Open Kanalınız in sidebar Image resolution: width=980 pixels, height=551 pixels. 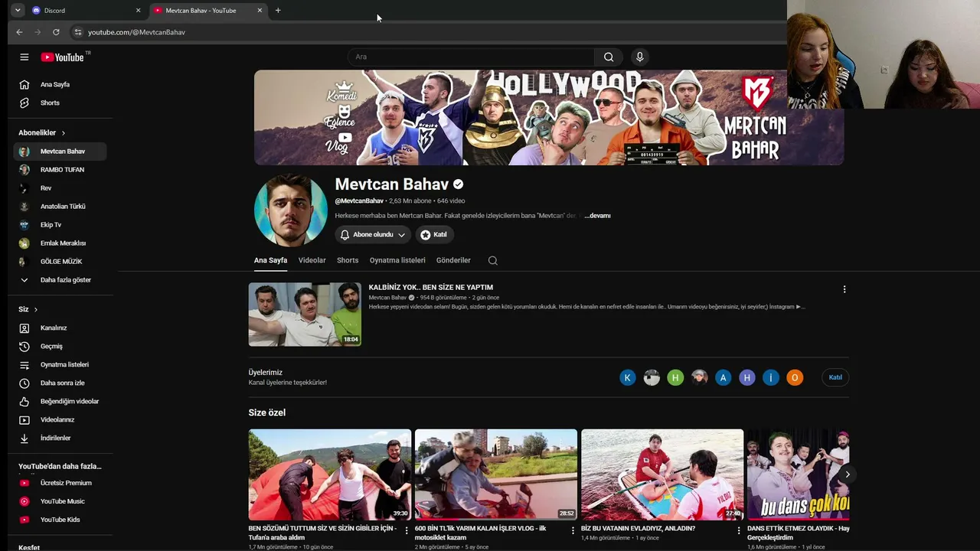coord(60,328)
